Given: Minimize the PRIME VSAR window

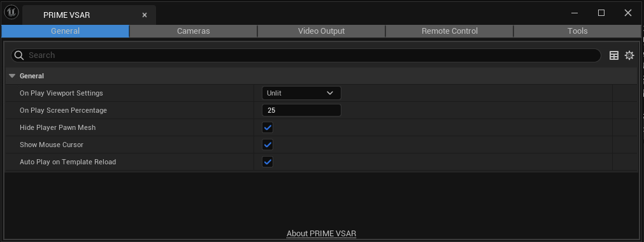Looking at the screenshot, I should pos(575,13).
